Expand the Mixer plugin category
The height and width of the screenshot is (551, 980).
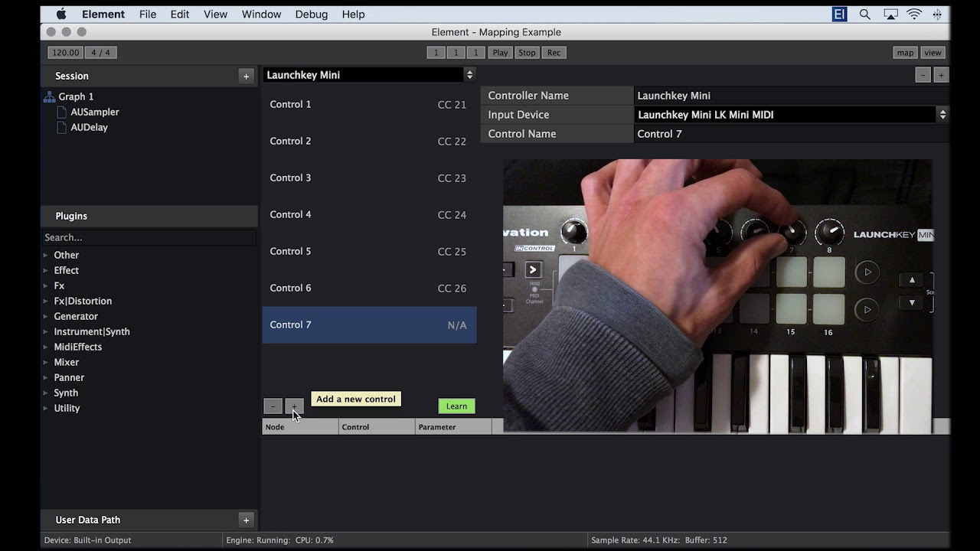pos(46,362)
